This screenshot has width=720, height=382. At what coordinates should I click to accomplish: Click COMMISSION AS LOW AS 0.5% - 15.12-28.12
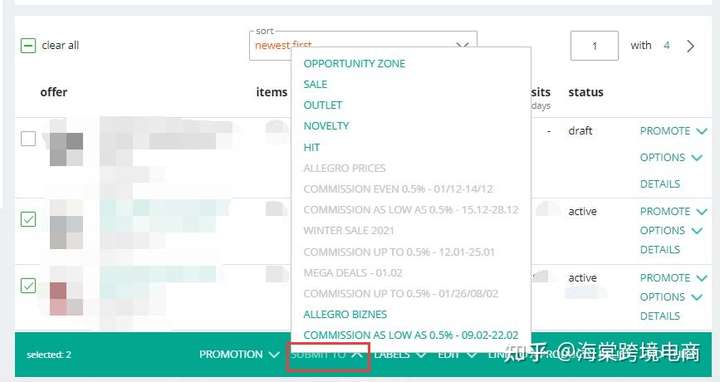(x=411, y=210)
